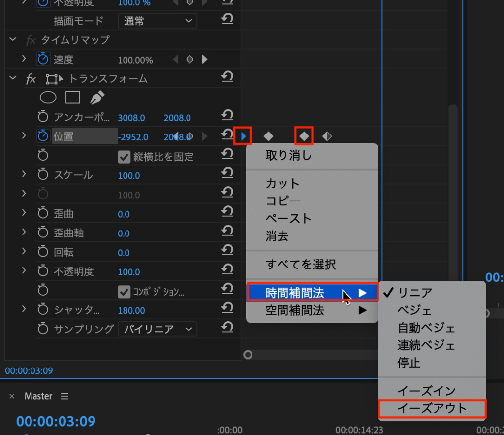The image size is (504, 435).
Task: Go to next 速度 keyframe
Action: (x=204, y=59)
